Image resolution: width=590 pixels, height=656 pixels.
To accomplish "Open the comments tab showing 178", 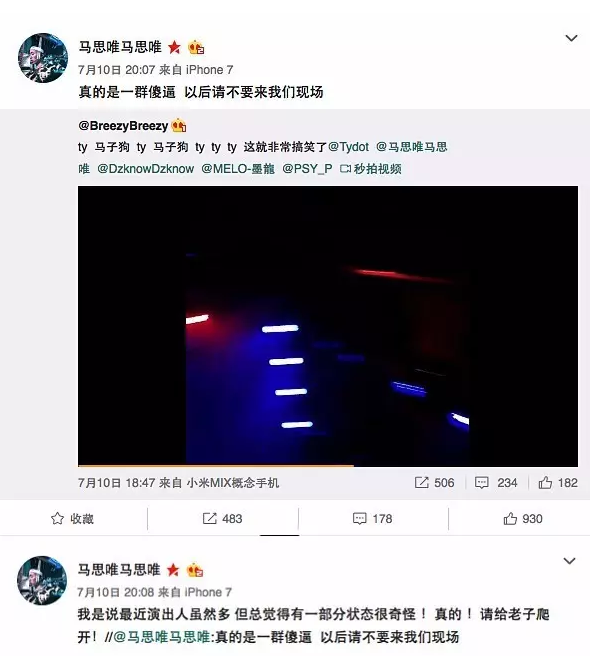I will pos(372,519).
